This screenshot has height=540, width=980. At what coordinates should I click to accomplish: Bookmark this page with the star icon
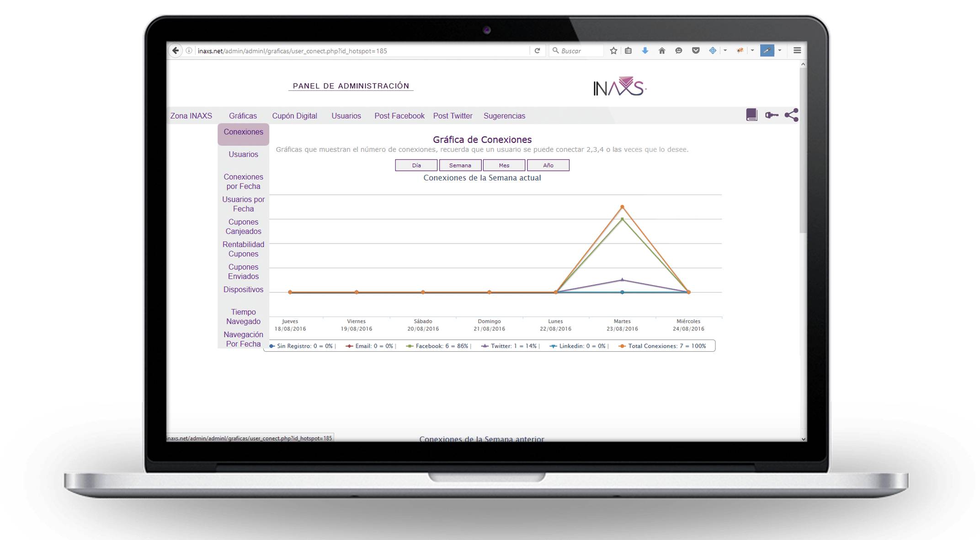(x=613, y=51)
